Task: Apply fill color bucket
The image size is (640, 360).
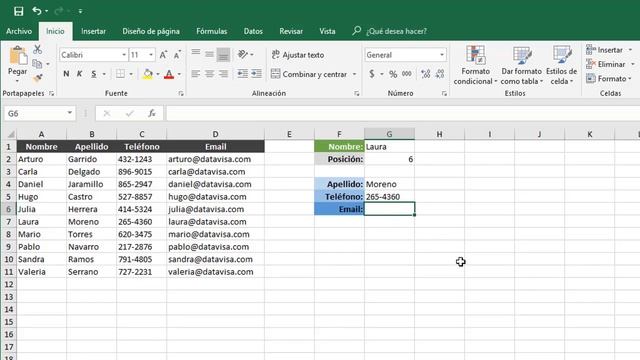Action: point(148,74)
